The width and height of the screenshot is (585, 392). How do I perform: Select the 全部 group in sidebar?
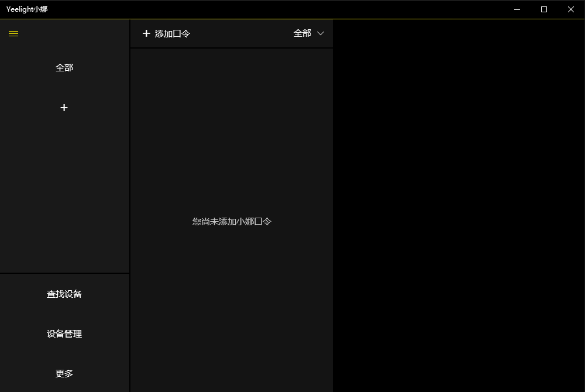tap(64, 68)
